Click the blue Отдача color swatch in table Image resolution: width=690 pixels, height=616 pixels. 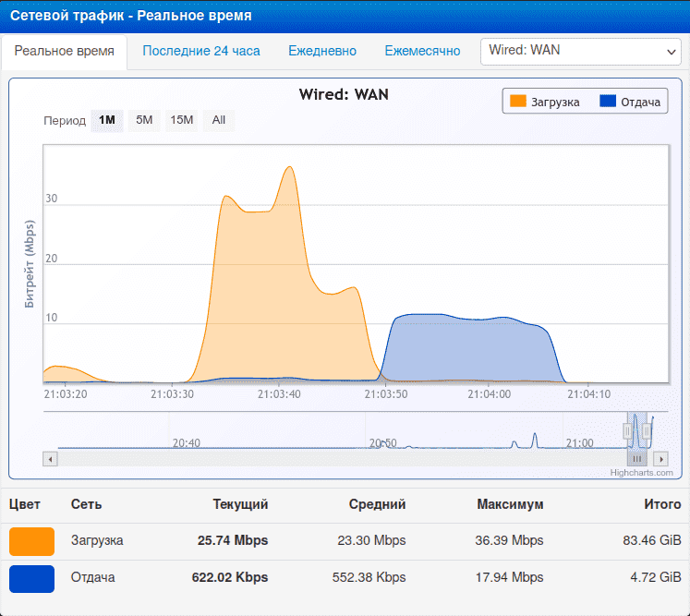(x=31, y=578)
